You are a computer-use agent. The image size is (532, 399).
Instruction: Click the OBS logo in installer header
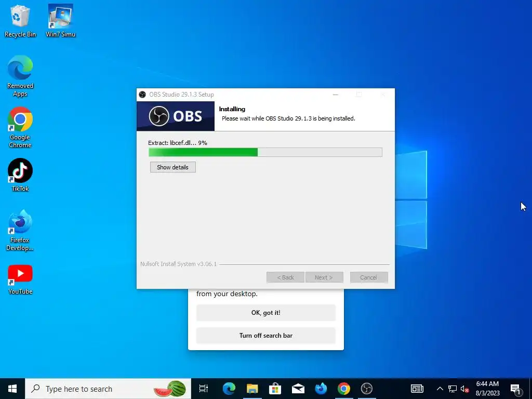coord(176,116)
